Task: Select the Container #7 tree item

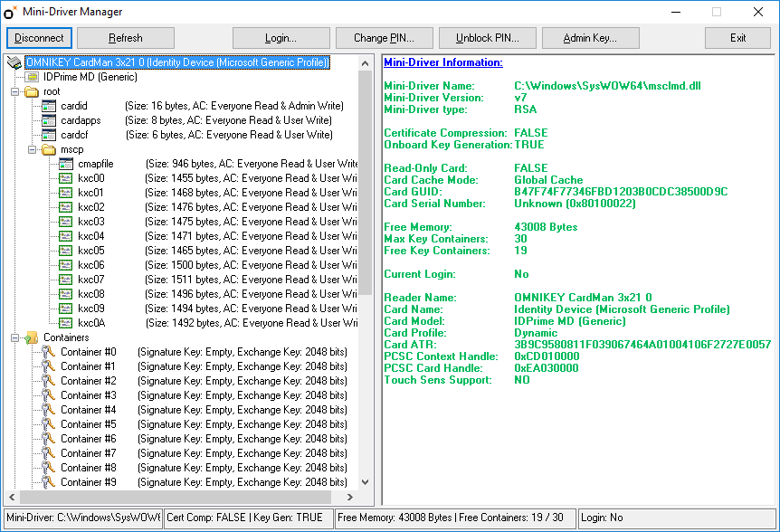Action: [x=204, y=453]
